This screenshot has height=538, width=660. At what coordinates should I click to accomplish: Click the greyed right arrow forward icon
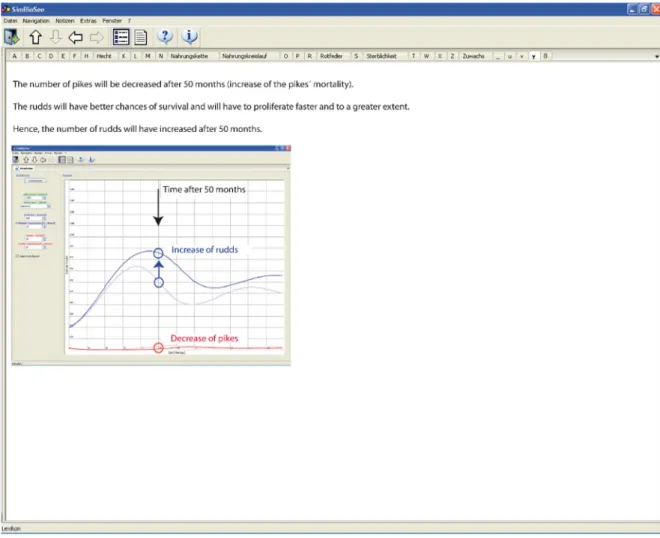coord(96,37)
